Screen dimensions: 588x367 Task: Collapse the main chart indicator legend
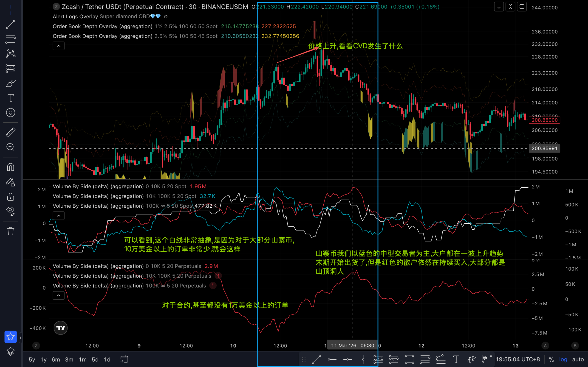click(59, 46)
